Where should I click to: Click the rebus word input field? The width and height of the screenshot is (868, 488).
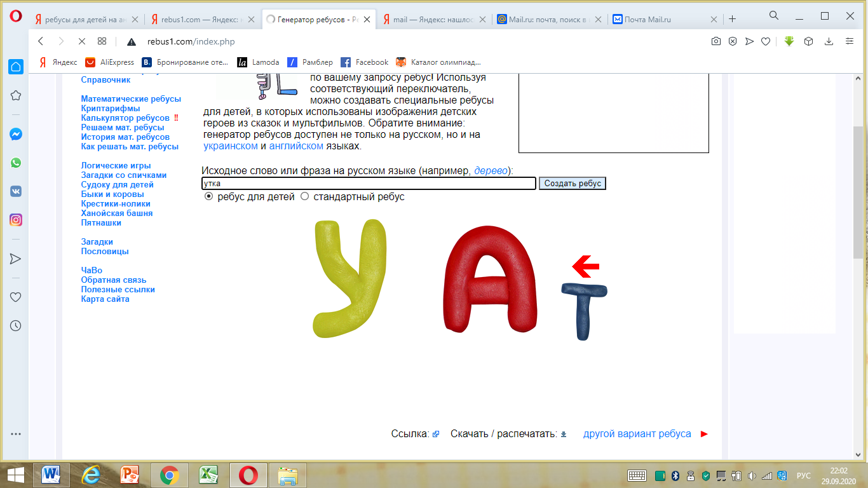(x=369, y=184)
